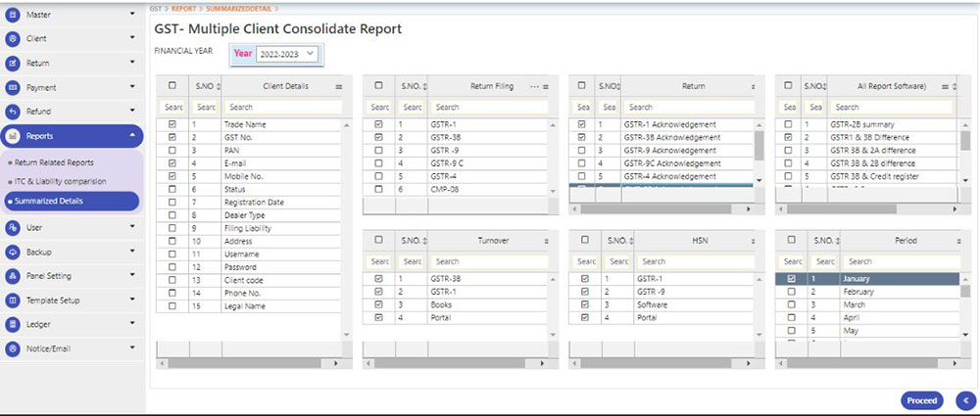Click the Refund sidebar icon
This screenshot has height=416, width=980.
13,112
